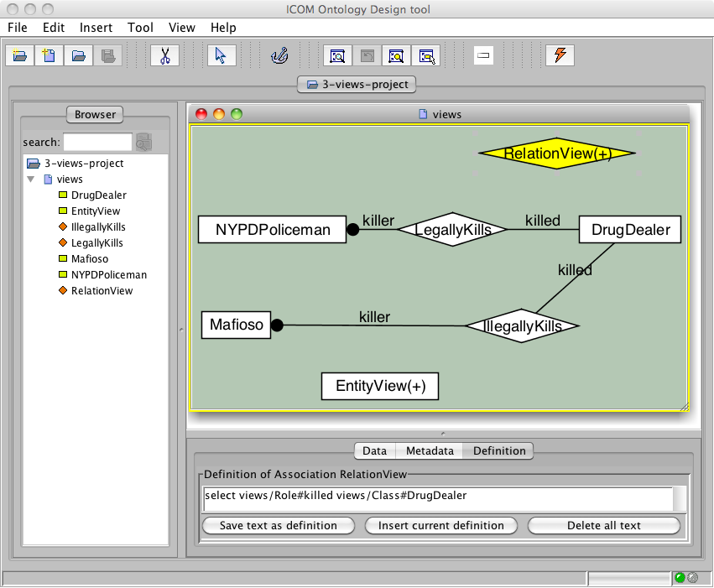This screenshot has height=588, width=714.
Task: Select the Mafioso class box in diagram
Action: click(x=236, y=325)
